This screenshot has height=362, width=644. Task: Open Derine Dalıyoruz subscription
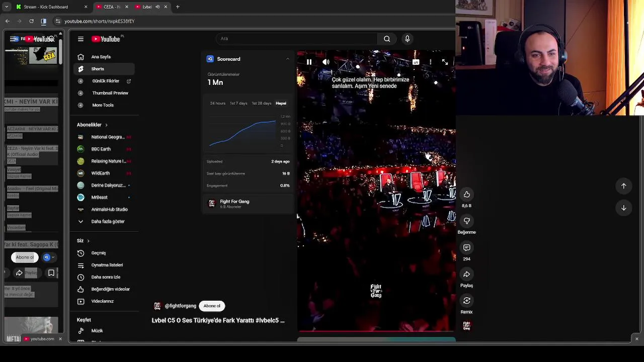(x=104, y=185)
